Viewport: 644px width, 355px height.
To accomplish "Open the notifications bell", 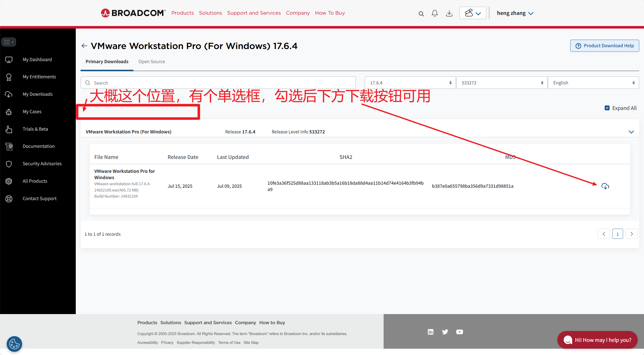I will pos(435,13).
